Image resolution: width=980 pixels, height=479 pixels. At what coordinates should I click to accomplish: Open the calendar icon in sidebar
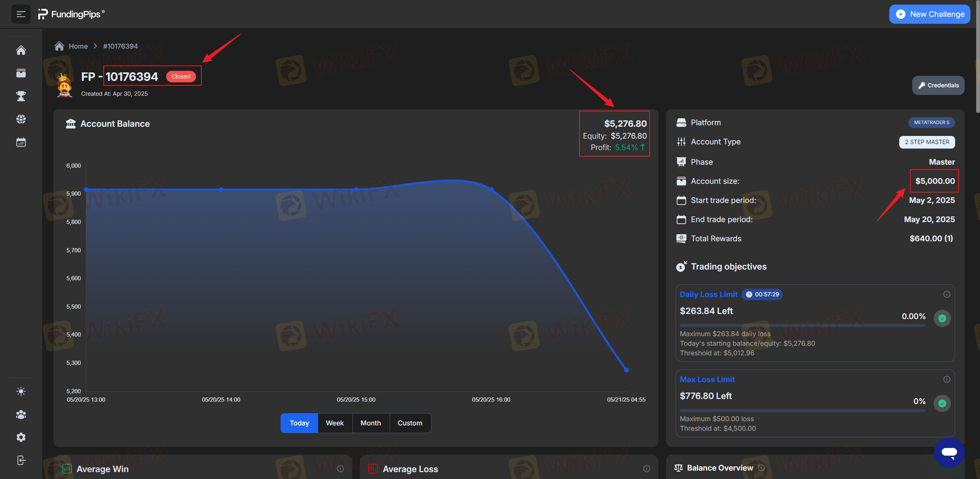point(21,142)
